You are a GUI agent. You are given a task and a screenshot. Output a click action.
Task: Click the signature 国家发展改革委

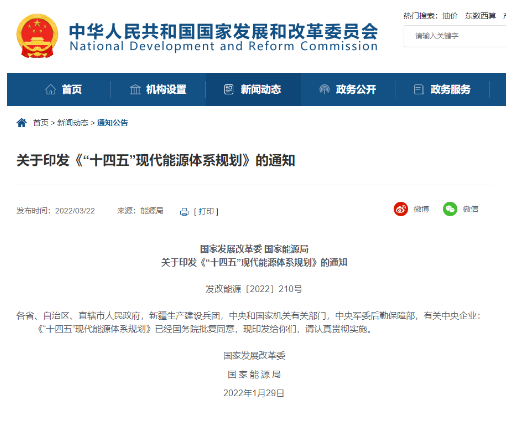pyautogui.click(x=254, y=356)
